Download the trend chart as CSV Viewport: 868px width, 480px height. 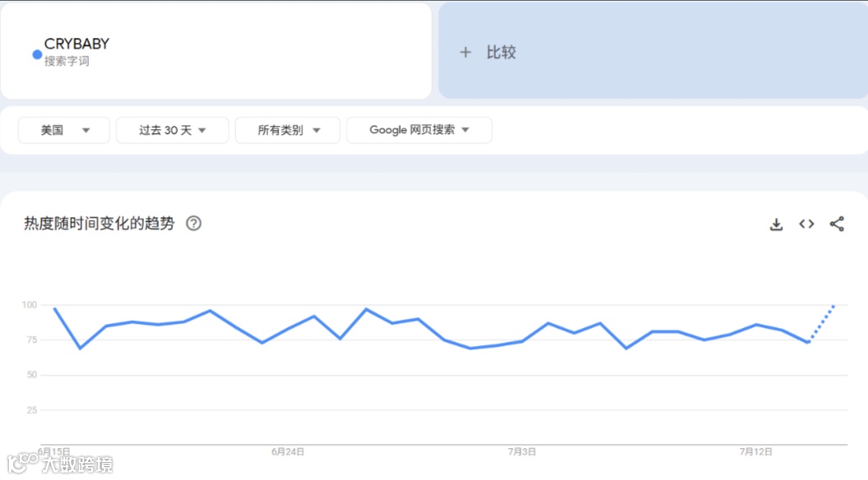point(776,224)
